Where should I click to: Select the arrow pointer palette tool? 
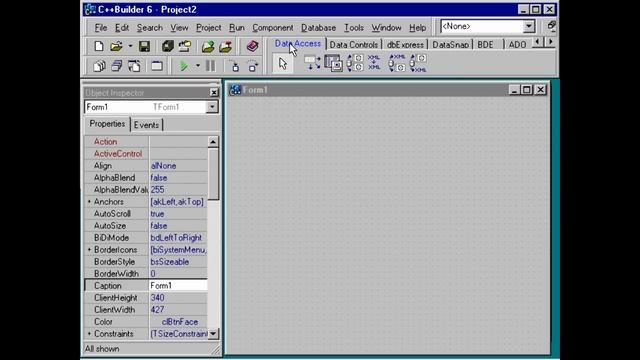click(283, 64)
